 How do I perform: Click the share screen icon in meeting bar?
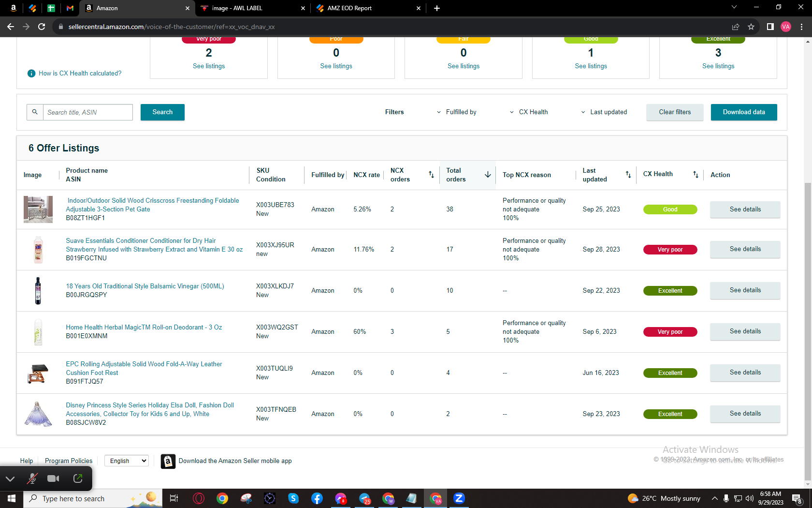tap(78, 478)
